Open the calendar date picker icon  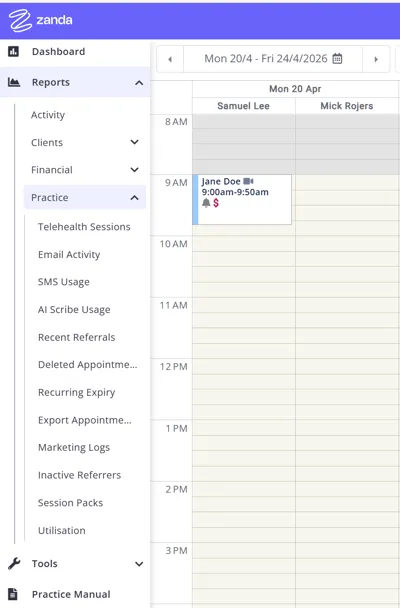click(338, 59)
